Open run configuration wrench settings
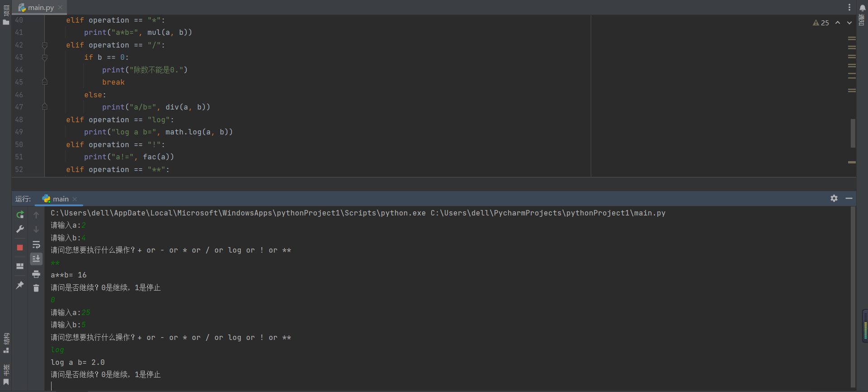This screenshot has width=868, height=392. point(20,229)
